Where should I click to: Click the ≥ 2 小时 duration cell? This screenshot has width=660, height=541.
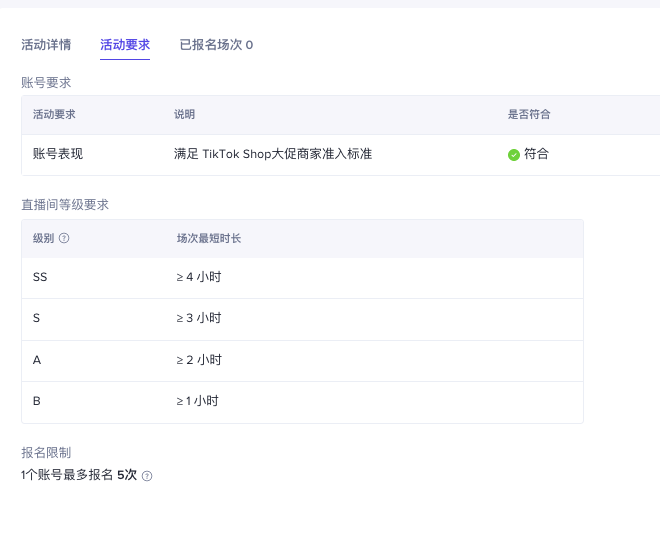[x=198, y=360]
